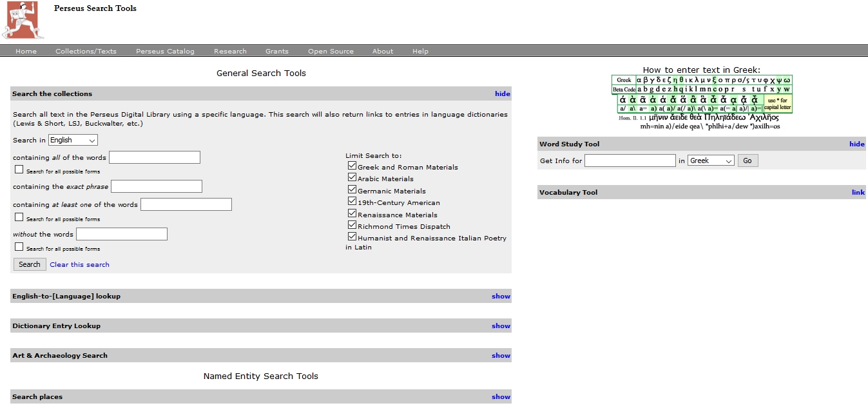This screenshot has height=419, width=868.
Task: Uncheck Humanist and Renaissance Italian Poetry
Action: tap(352, 237)
